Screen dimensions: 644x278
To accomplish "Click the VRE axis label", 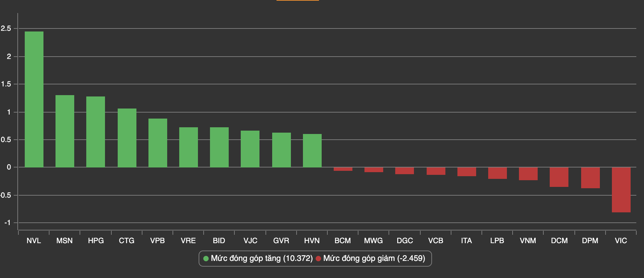I will coord(188,240).
